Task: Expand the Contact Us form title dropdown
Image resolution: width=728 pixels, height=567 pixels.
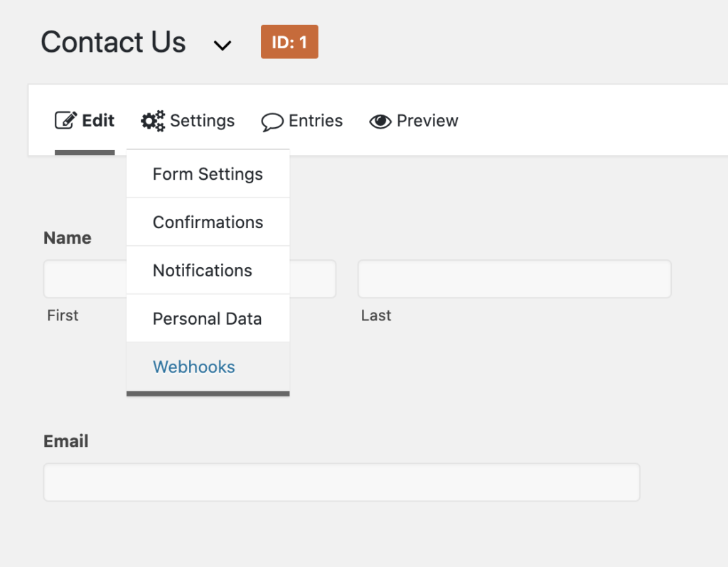Action: [223, 45]
